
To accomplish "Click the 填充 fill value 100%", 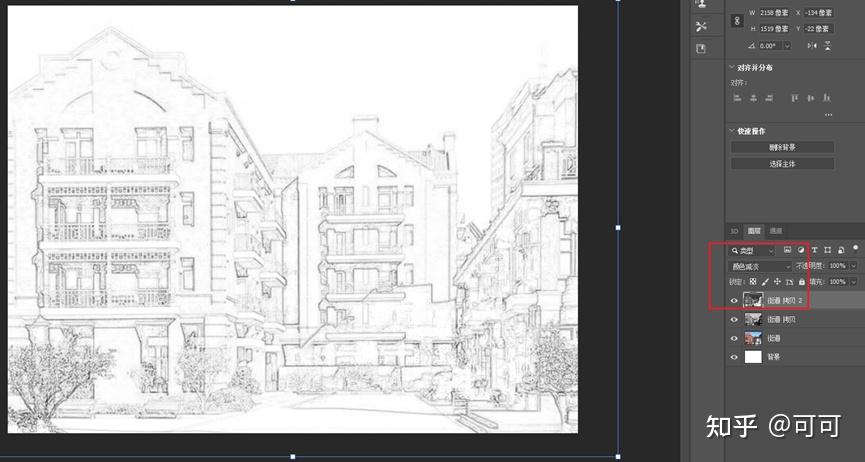I will (x=837, y=282).
